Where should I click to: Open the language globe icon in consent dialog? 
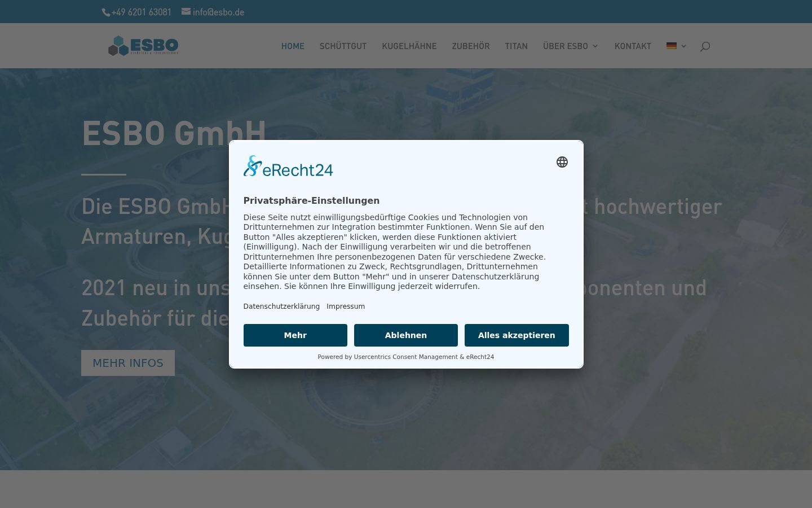562,162
